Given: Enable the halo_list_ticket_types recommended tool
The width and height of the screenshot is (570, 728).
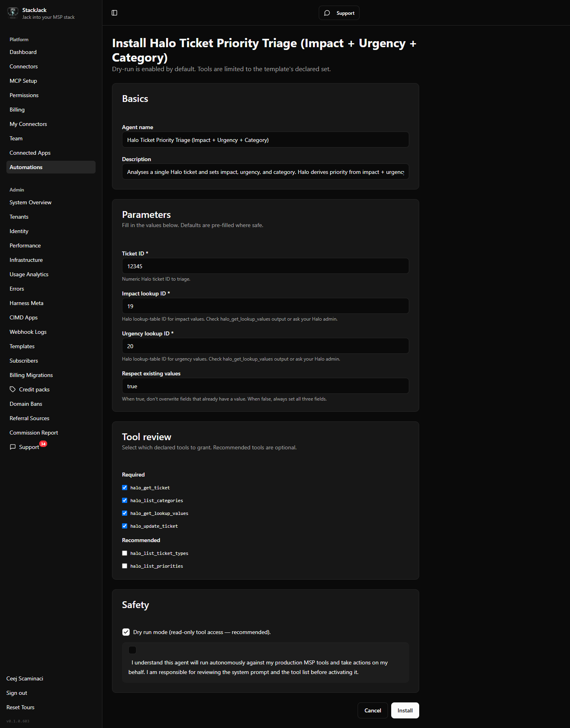Looking at the screenshot, I should (125, 553).
